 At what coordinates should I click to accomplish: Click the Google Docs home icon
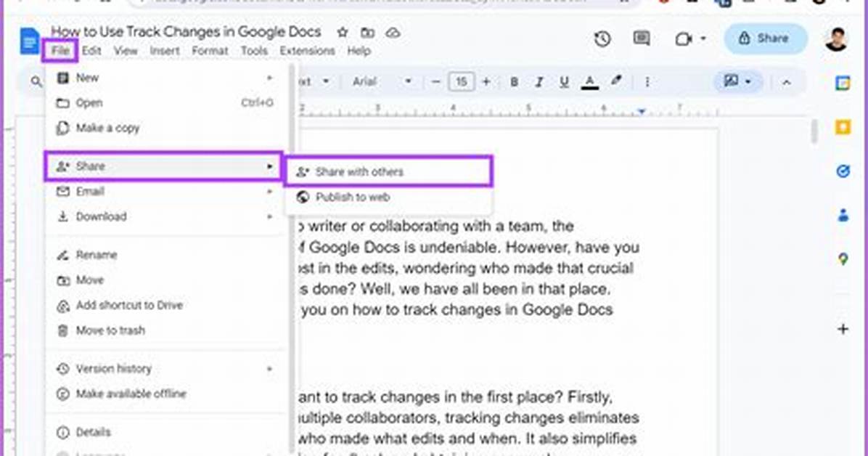pos(29,41)
